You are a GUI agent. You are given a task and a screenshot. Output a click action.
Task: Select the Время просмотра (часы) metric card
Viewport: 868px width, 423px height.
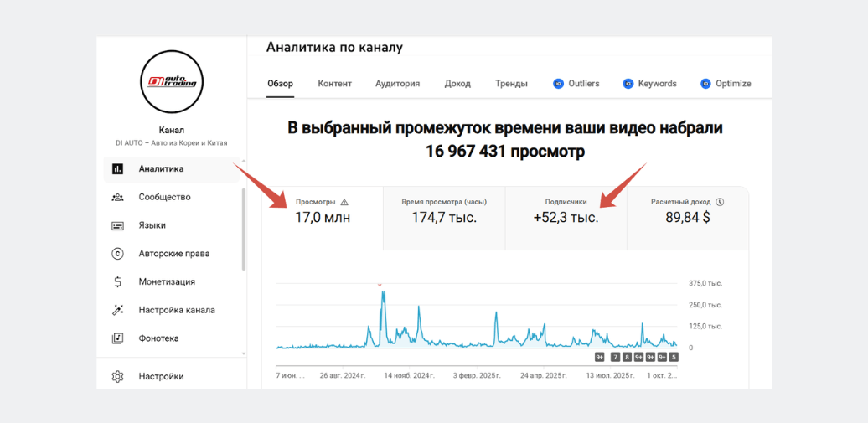coord(444,218)
